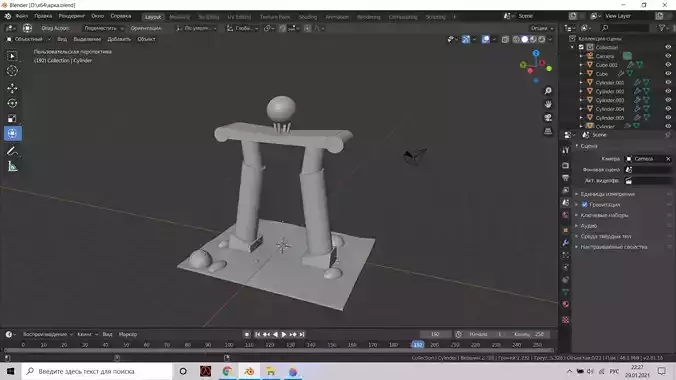
Task: Hide Cylinder.001 using its eye icon
Action: pyautogui.click(x=668, y=82)
